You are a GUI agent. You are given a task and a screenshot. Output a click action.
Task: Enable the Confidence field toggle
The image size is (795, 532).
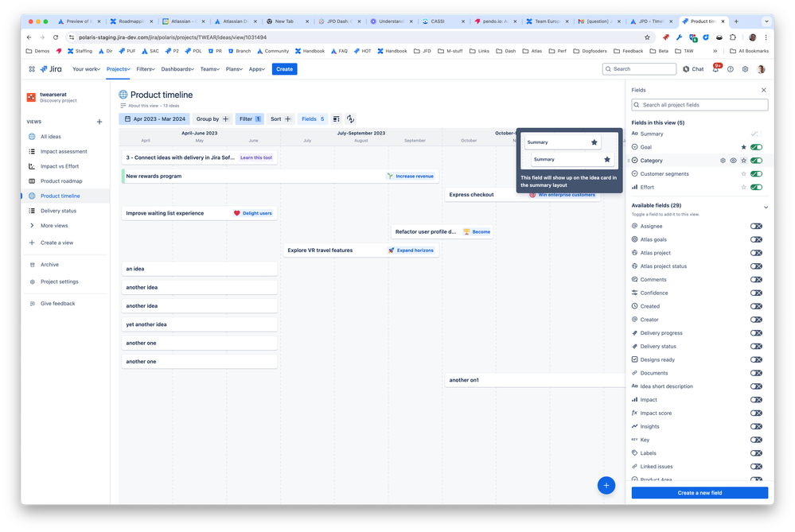pos(756,293)
